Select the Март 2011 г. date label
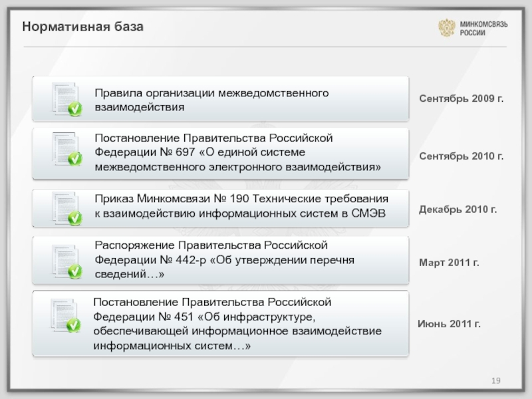532x399 pixels. click(x=449, y=263)
